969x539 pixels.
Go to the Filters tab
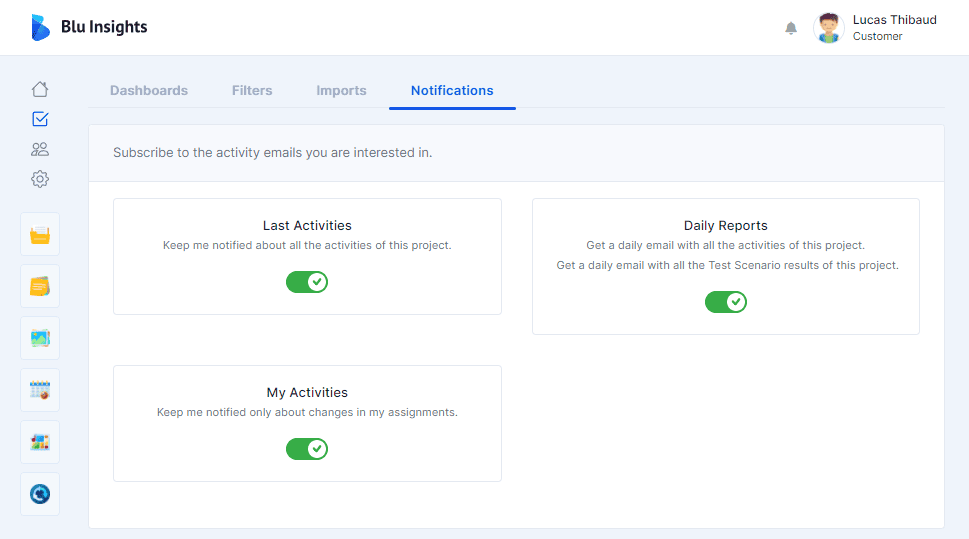(252, 90)
